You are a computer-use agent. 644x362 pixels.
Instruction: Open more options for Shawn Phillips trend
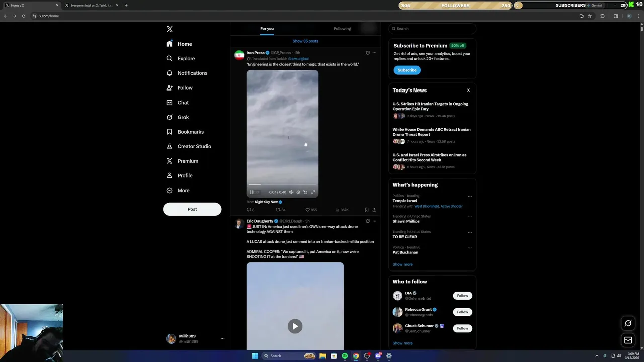pos(470,217)
